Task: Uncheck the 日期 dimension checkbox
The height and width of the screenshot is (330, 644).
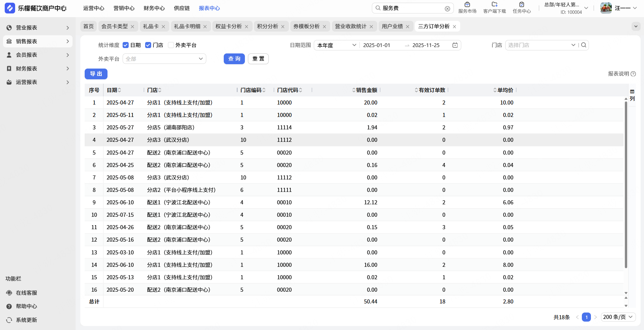Action: tap(126, 45)
